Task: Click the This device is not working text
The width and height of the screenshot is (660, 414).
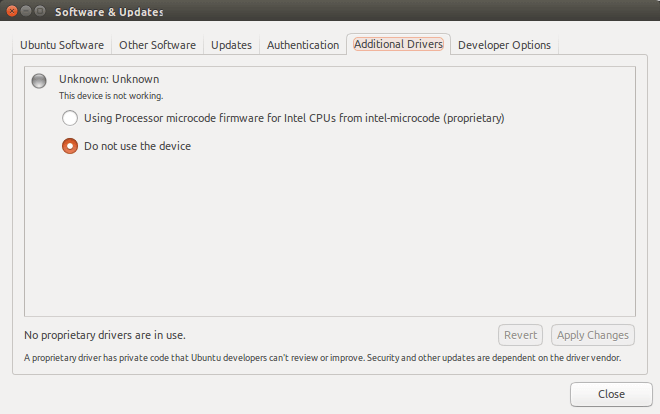Action: pos(111,96)
